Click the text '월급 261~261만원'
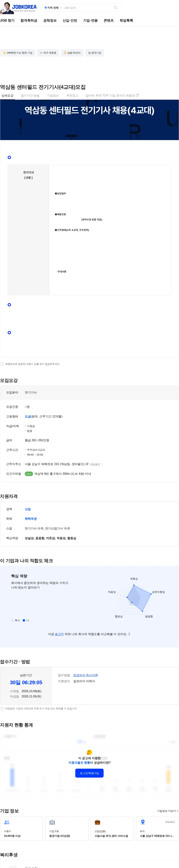Viewport: 179px width, 868px height. click(37, 440)
